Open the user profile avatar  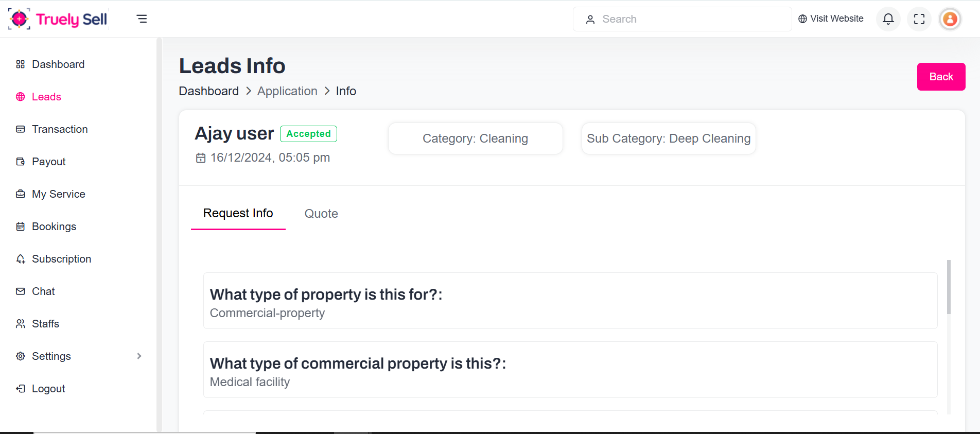950,19
